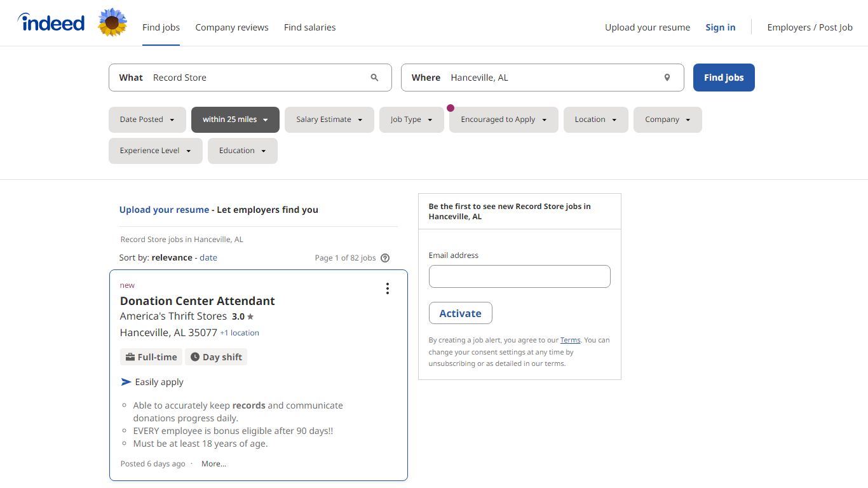868x488 pixels.
Task: Open the Upload your resume promo link
Action: (x=164, y=210)
